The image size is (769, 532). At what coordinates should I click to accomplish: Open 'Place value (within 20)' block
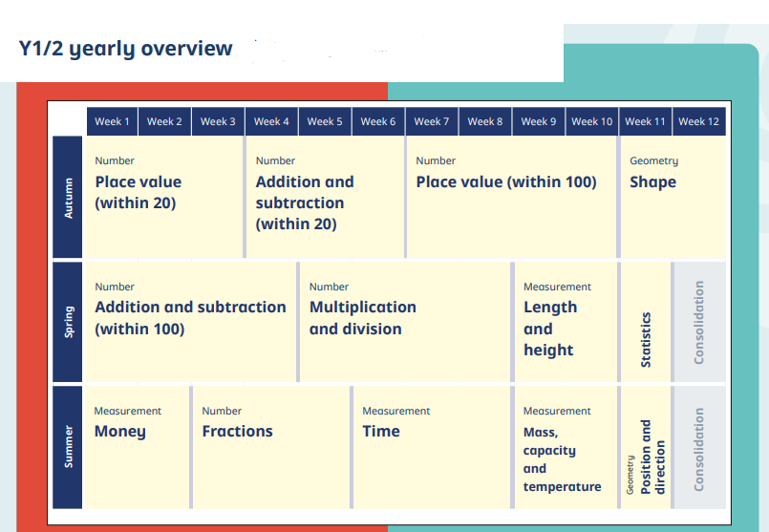coord(164,197)
